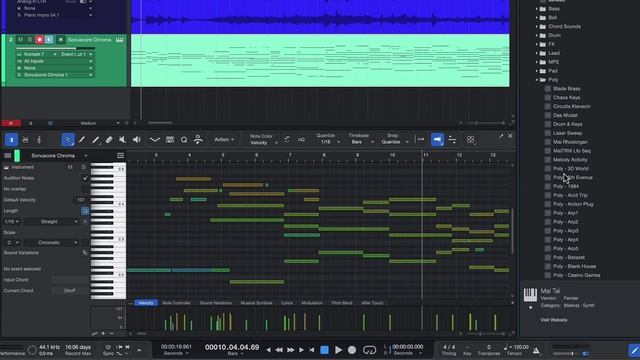Open the Chord Sounds folder

(x=564, y=27)
